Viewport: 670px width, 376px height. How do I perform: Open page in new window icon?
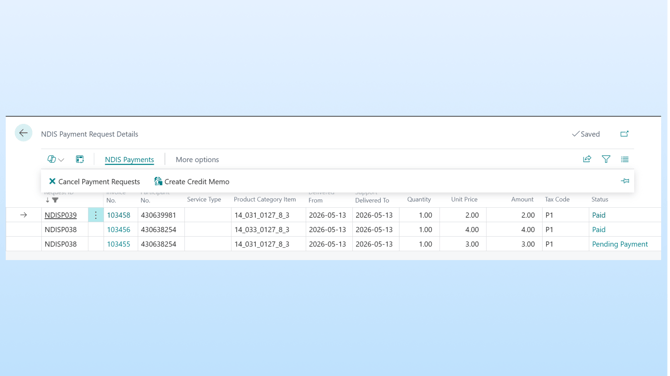tap(624, 134)
